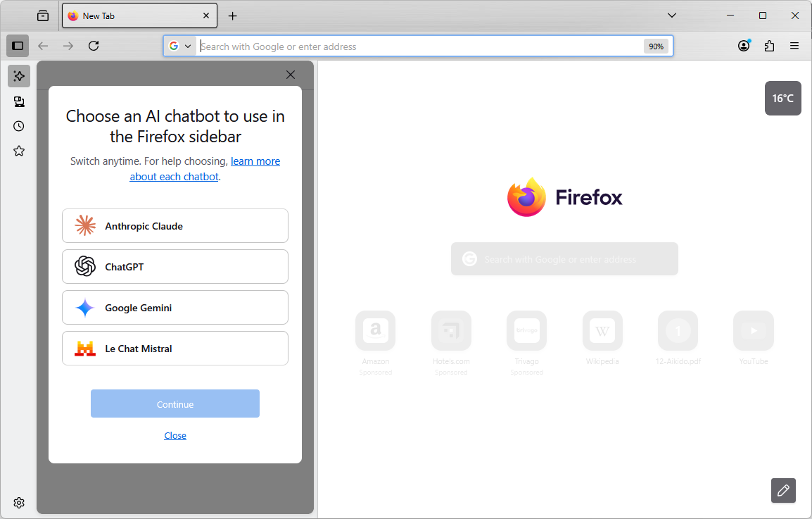The width and height of the screenshot is (812, 519).
Task: Choose Le Chat Mistral as chatbot
Action: (x=175, y=349)
